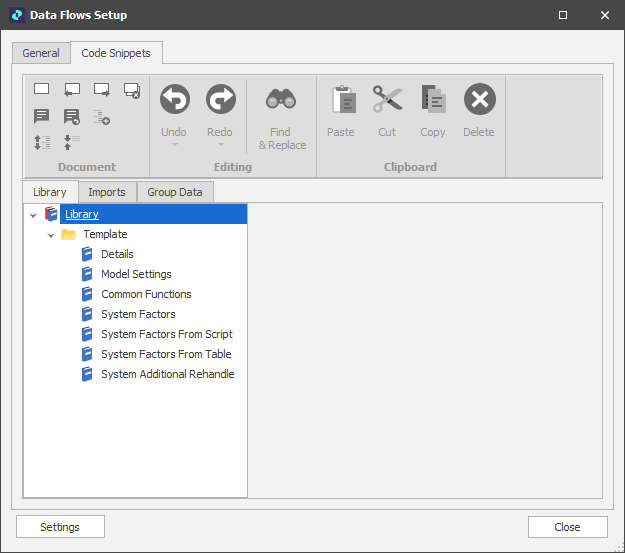Click the Undo icon in Editing group
This screenshot has width=625, height=553.
(x=174, y=100)
